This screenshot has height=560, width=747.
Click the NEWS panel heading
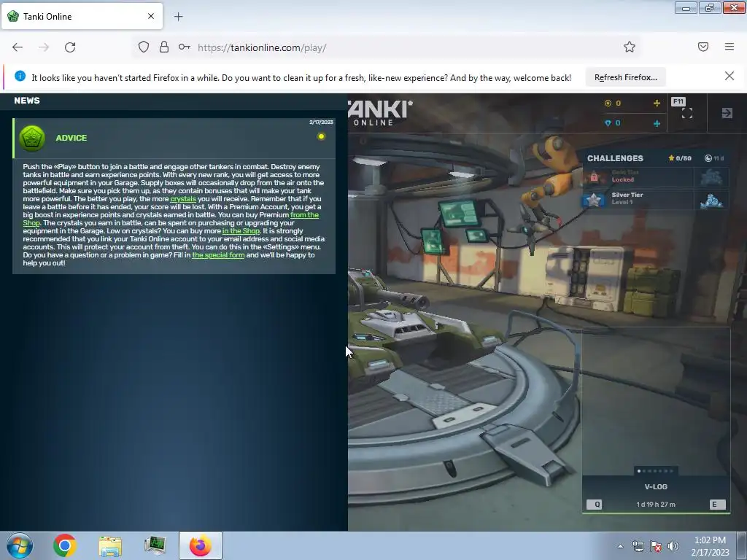tap(27, 101)
